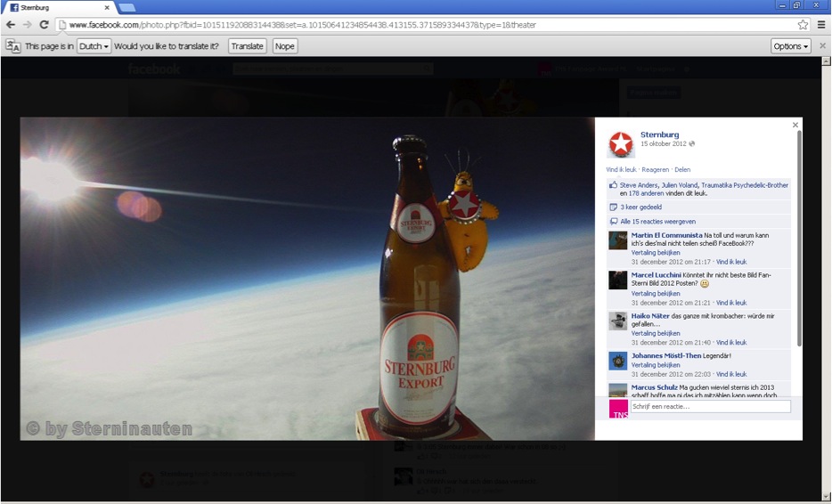Click the page scrollbar up arrow

[x=826, y=61]
